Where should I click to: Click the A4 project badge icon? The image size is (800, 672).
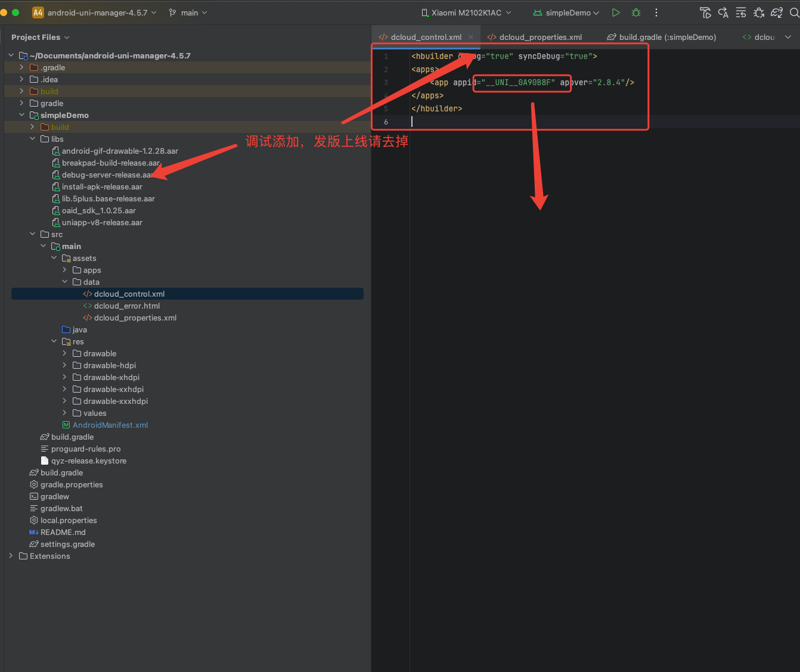coord(38,13)
